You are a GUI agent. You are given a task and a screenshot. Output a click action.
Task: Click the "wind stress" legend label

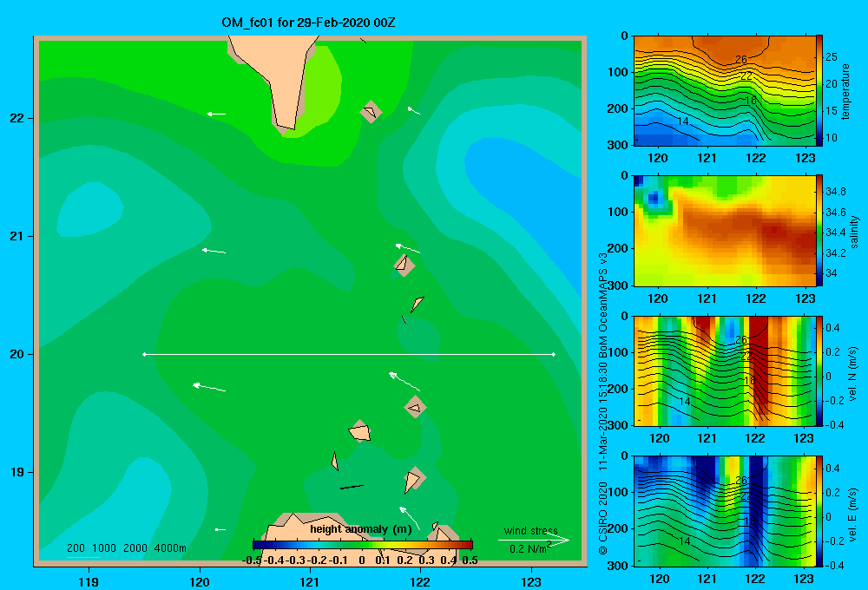click(x=531, y=530)
